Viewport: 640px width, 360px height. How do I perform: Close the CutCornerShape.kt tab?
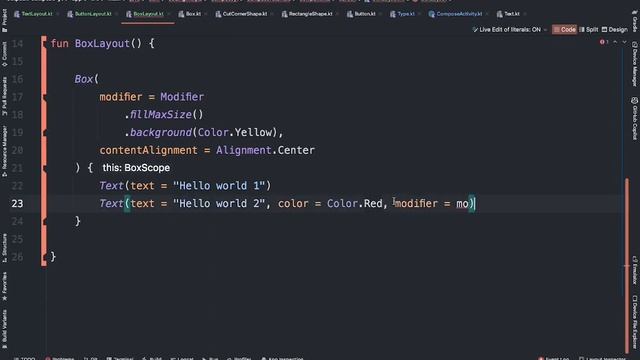point(272,14)
